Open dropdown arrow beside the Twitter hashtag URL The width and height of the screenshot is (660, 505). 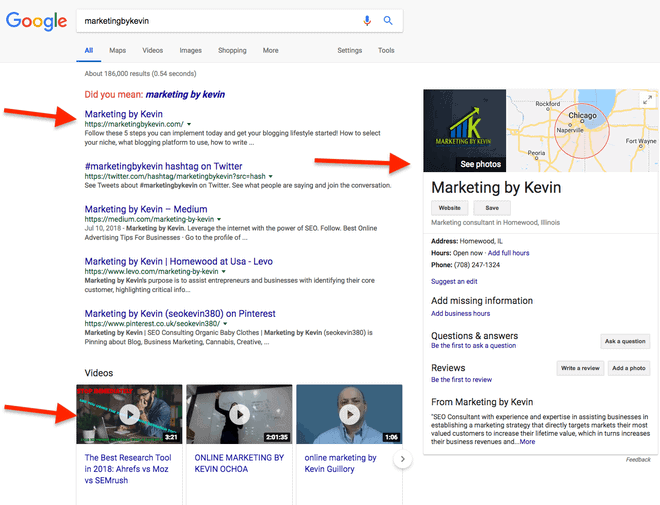(271, 176)
